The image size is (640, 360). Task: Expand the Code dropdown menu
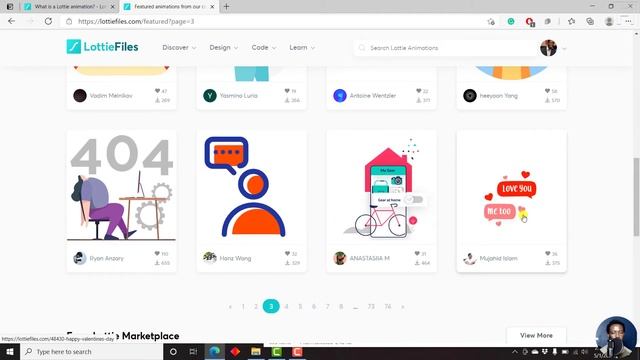pyautogui.click(x=264, y=47)
